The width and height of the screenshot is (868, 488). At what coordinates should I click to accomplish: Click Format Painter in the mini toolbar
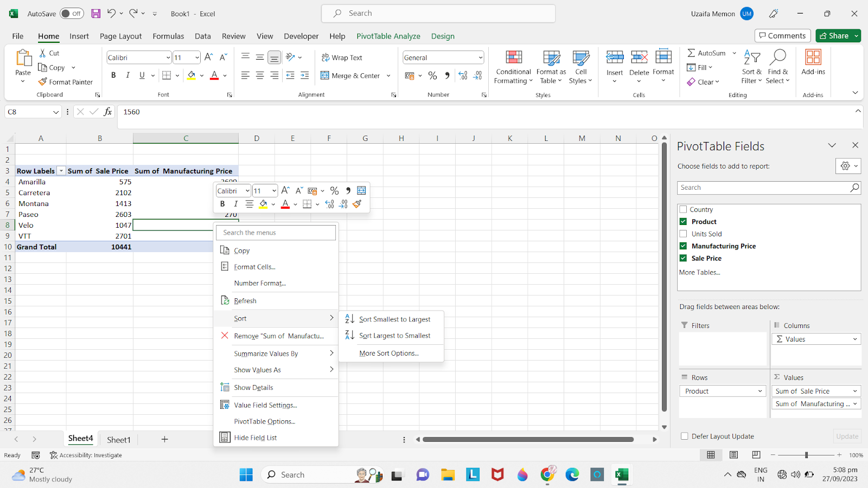coord(357,204)
